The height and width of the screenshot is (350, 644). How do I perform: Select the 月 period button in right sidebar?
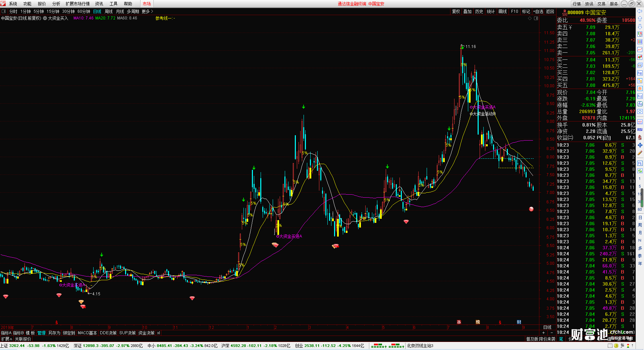tap(640, 233)
